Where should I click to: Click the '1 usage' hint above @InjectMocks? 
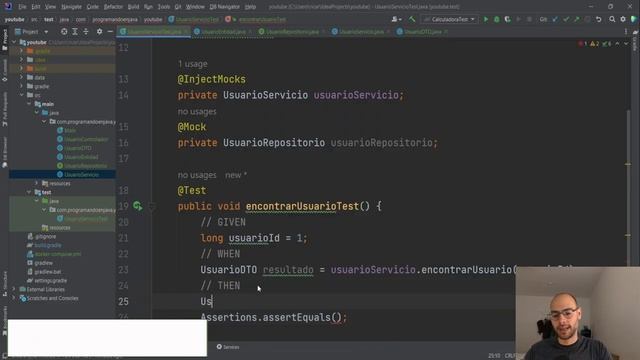point(192,64)
